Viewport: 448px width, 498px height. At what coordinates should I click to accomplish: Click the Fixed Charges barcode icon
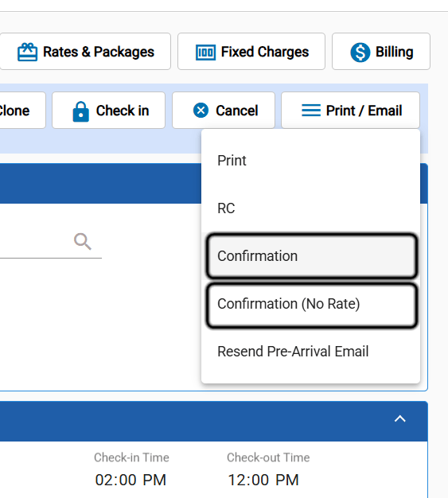tap(205, 53)
